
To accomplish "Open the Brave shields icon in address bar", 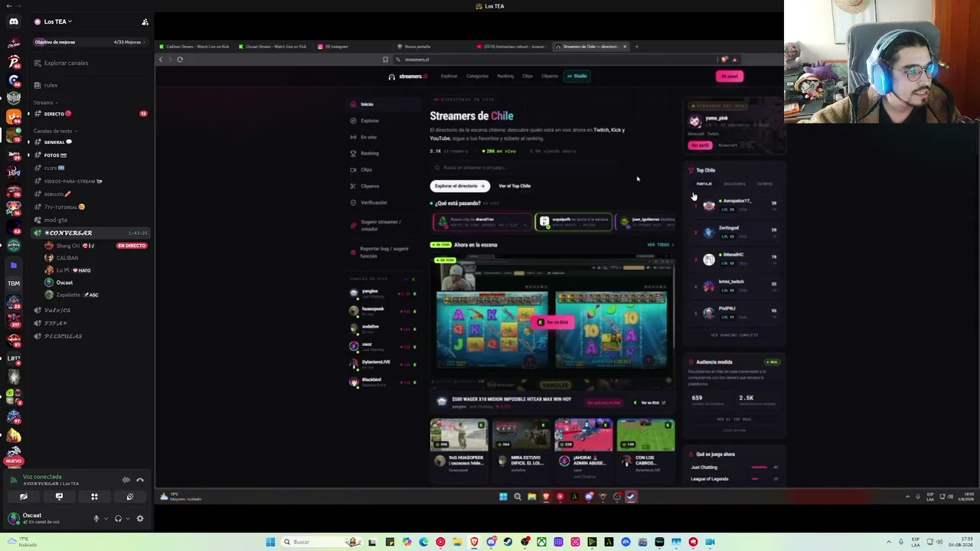I will coord(724,59).
